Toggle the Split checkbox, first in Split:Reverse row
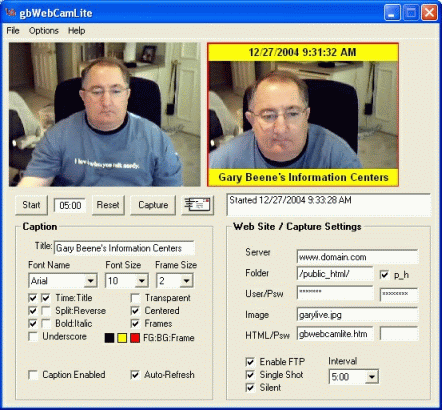This screenshot has height=410, width=442. (33, 311)
